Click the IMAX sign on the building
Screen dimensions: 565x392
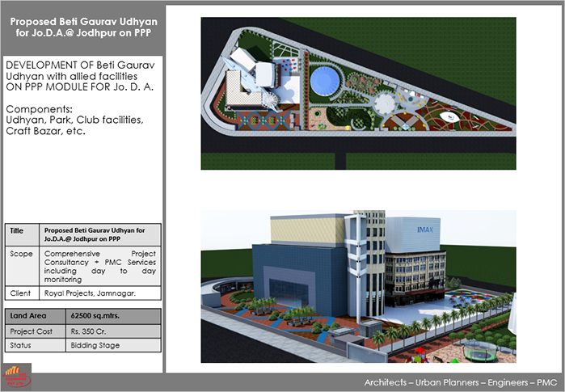coord(428,230)
